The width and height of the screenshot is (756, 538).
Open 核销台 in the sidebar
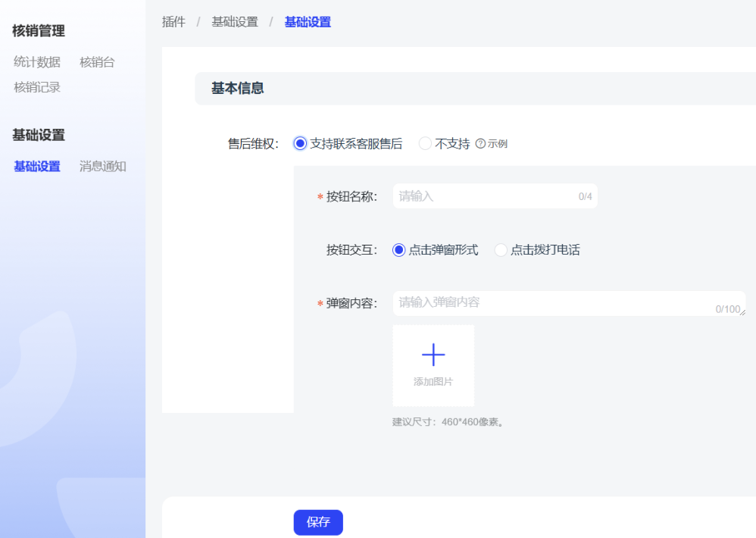click(97, 62)
